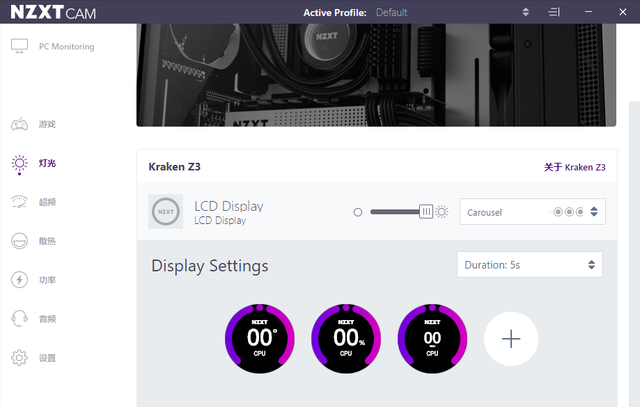The image size is (640, 407).
Task: Click the audio headset icon in sidebar
Action: click(x=19, y=318)
